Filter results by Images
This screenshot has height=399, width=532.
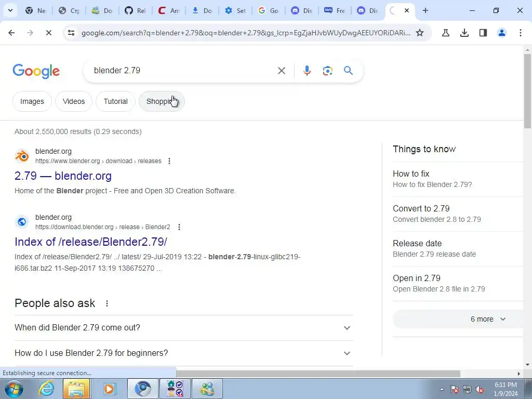(32, 101)
